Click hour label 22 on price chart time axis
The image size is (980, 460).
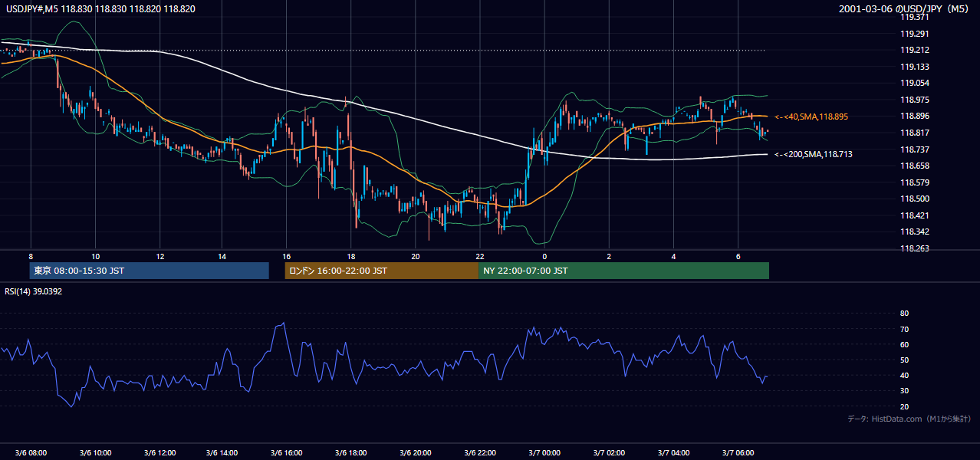(479, 256)
